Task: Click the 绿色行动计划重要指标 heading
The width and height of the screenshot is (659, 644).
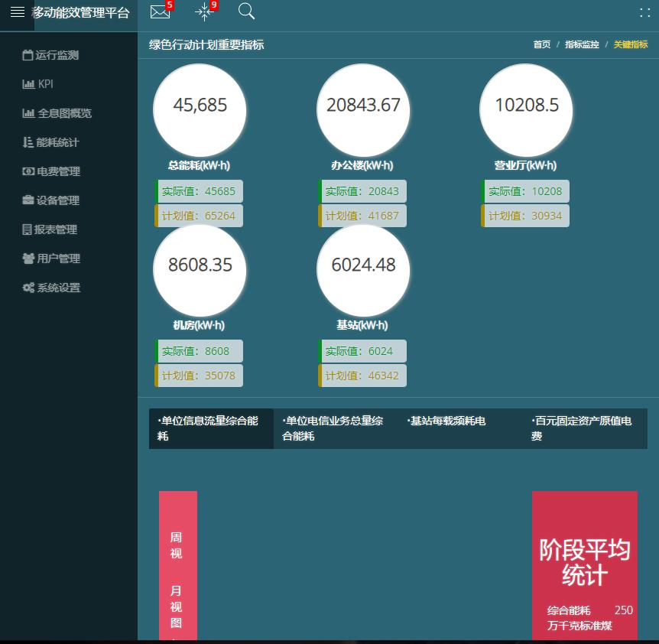Action: pos(206,44)
